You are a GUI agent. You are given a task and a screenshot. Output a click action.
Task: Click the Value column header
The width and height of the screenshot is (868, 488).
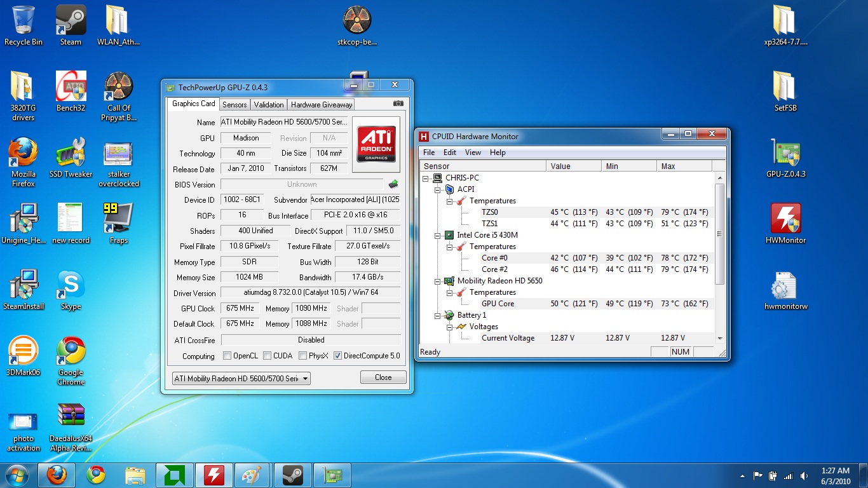[574, 166]
